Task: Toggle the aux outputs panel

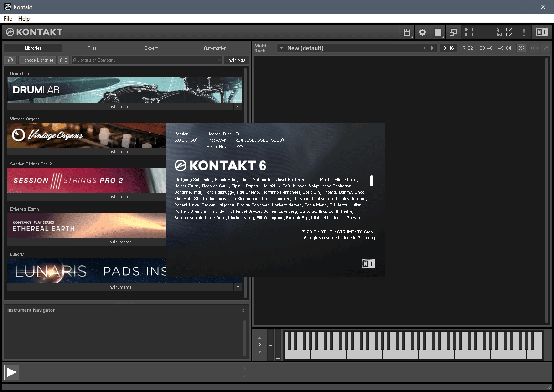Action: click(534, 48)
